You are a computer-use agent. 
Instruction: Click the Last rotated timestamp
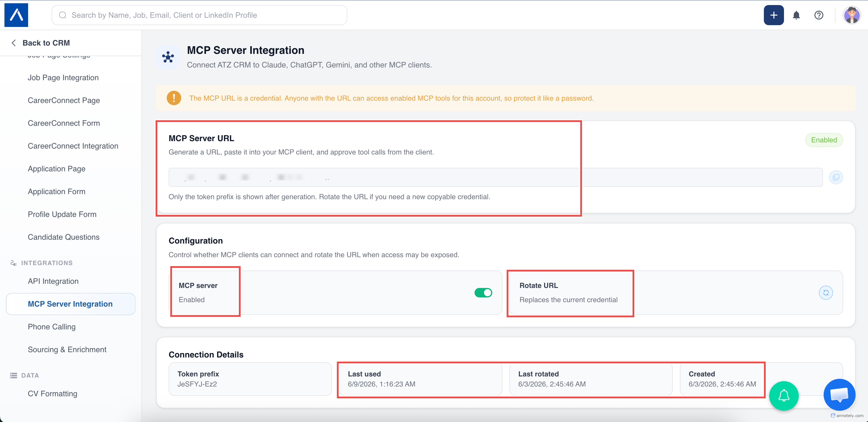[552, 384]
